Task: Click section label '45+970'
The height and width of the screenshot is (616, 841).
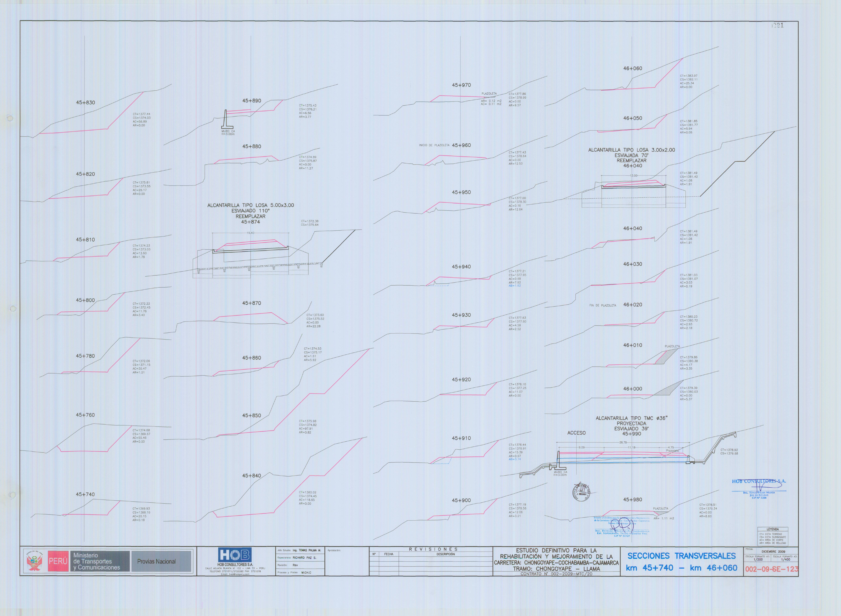Action: tap(462, 85)
